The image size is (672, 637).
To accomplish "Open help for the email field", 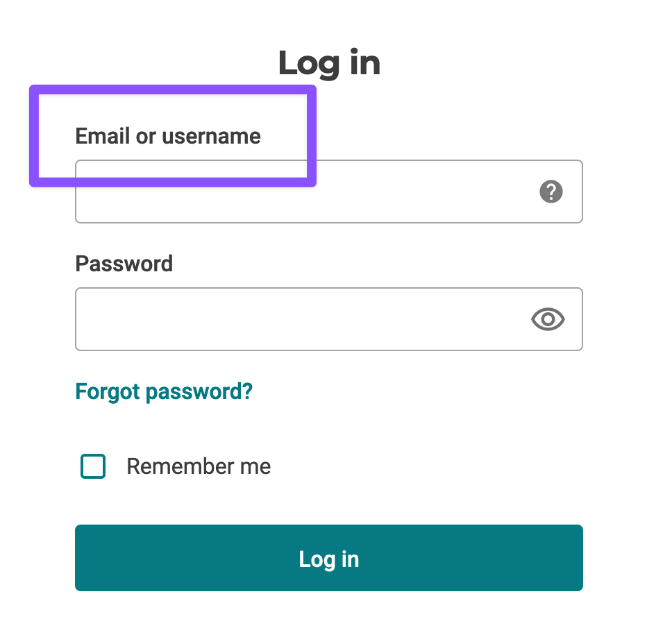I will 551,192.
